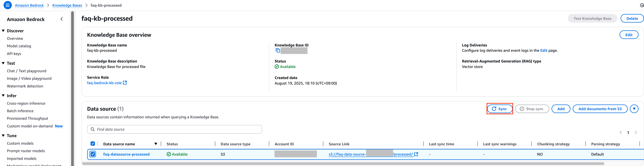Click the Status column header
The height and width of the screenshot is (166, 644).
point(172,144)
